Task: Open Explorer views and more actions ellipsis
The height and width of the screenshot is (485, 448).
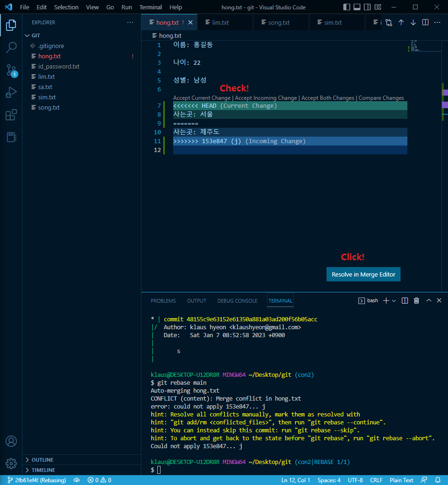Action: coord(130,22)
